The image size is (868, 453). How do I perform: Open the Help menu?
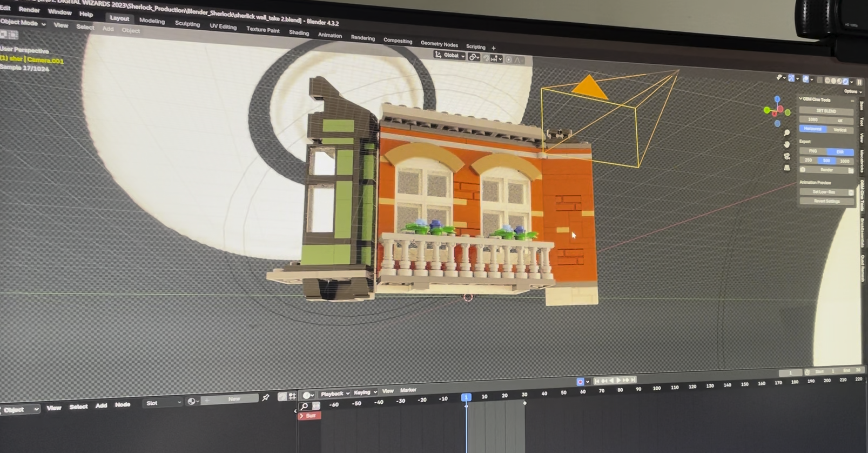click(86, 14)
